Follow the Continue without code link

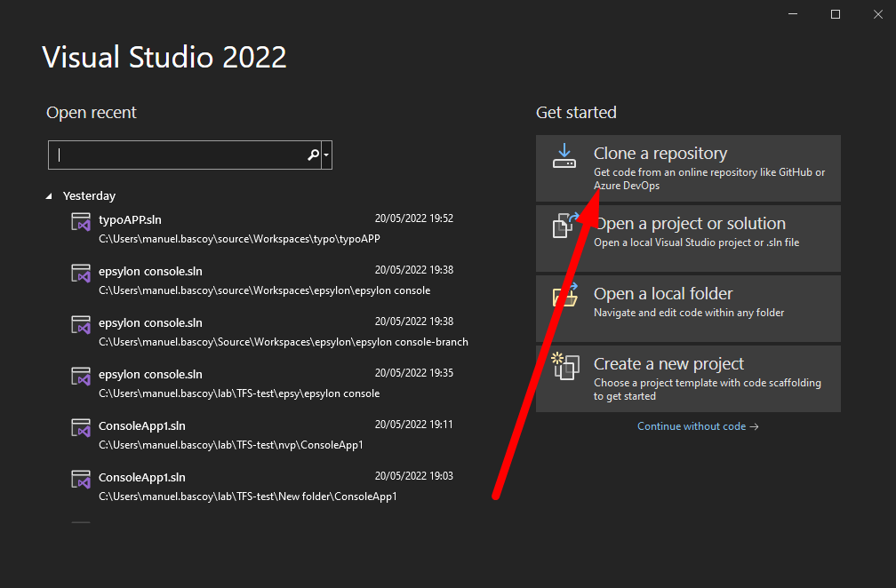click(x=698, y=426)
